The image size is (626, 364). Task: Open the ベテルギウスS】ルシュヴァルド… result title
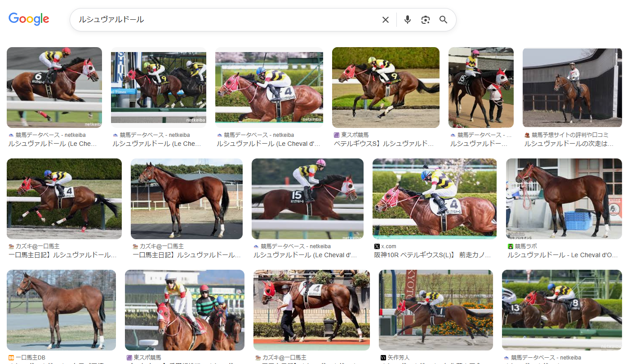click(383, 144)
